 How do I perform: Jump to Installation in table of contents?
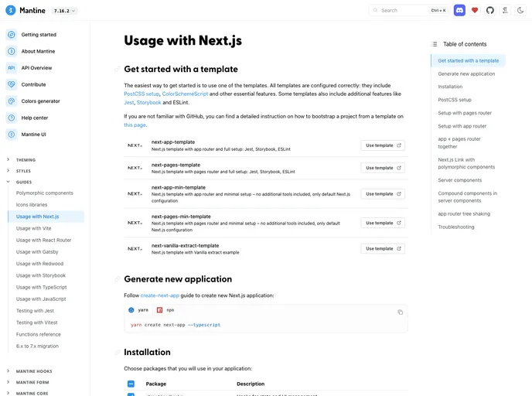450,87
